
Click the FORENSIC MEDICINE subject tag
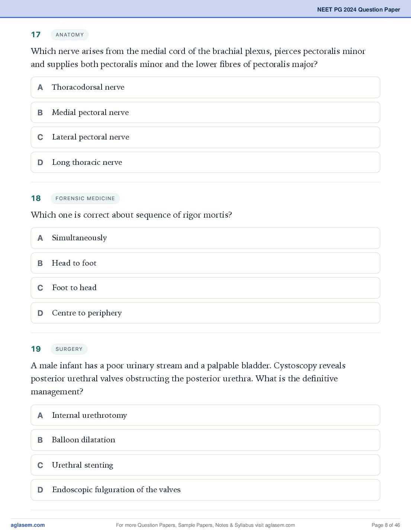click(x=85, y=198)
